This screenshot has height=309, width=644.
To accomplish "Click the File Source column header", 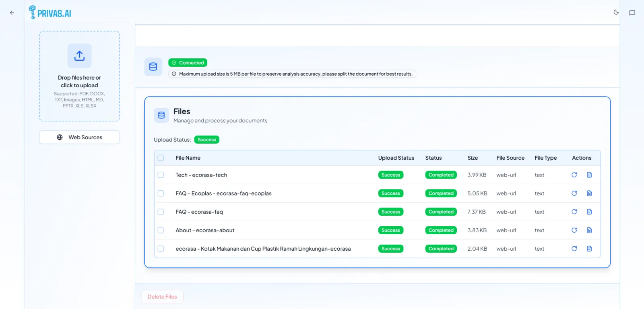I will 510,158.
